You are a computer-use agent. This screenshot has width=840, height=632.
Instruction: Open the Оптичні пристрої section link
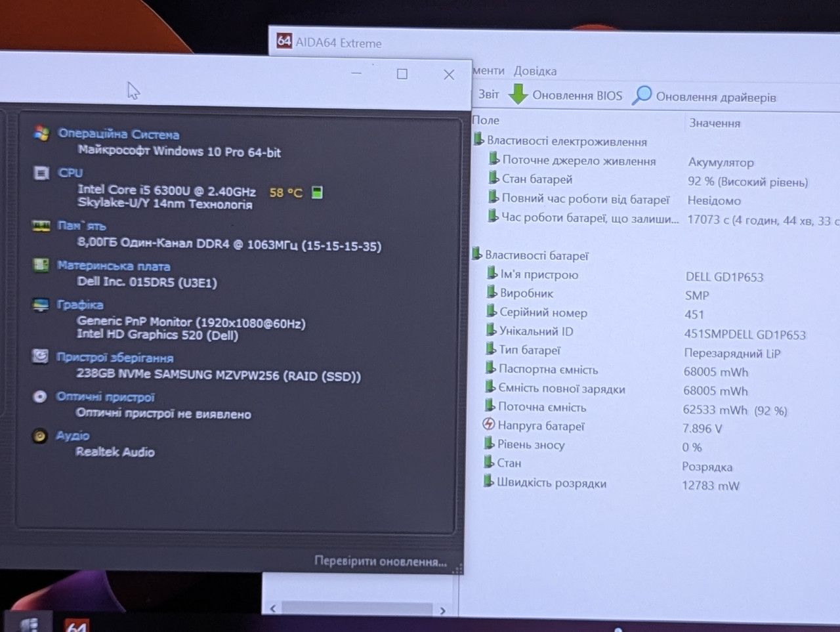tap(105, 397)
